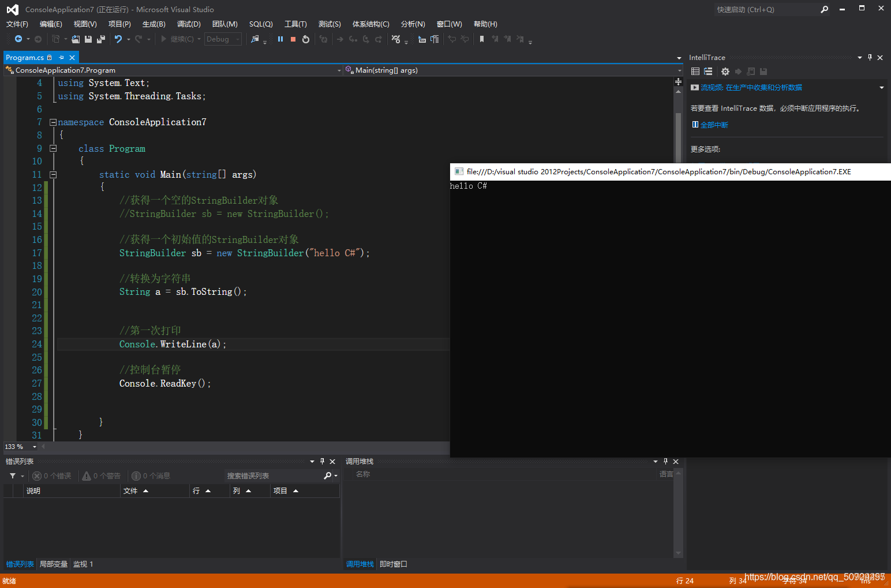This screenshot has width=891, height=588.
Task: Open IntelliTrace settings gear icon
Action: (x=725, y=72)
